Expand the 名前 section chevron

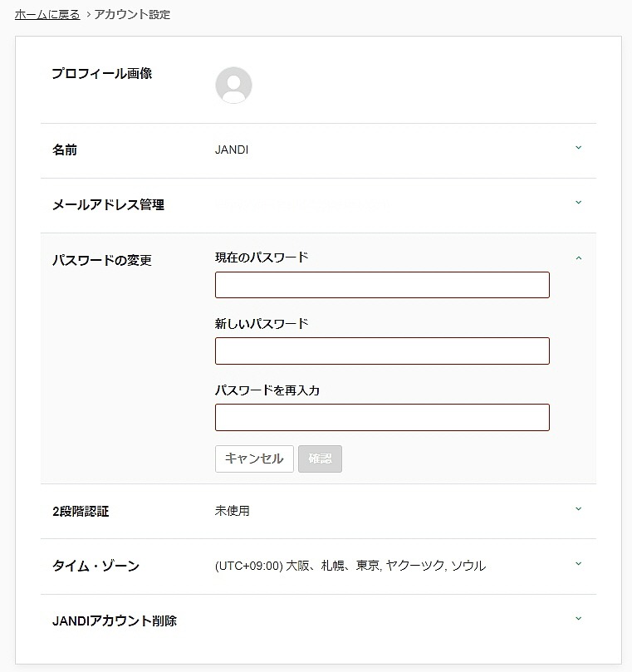point(579,149)
